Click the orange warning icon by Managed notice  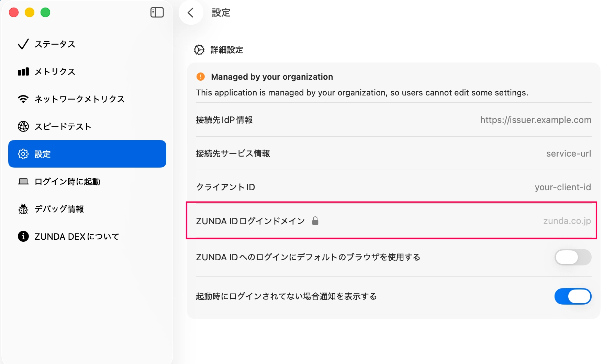(200, 77)
